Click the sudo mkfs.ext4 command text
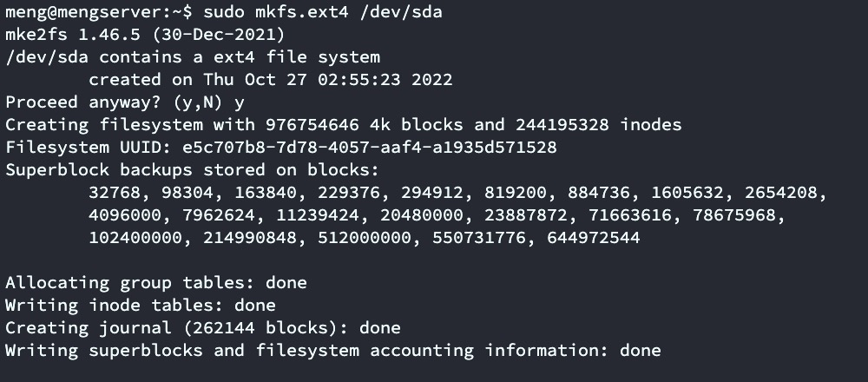 (276, 11)
